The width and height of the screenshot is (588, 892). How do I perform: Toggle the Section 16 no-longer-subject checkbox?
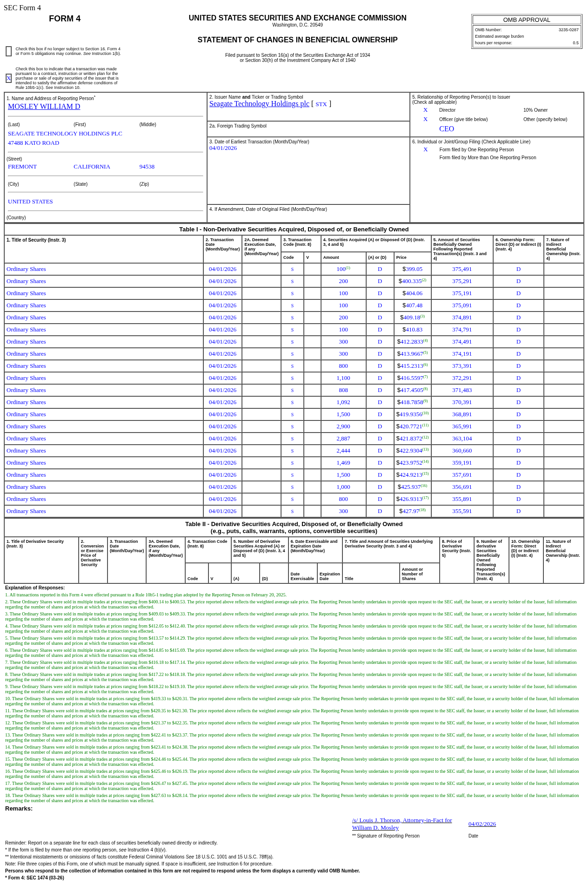9,51
